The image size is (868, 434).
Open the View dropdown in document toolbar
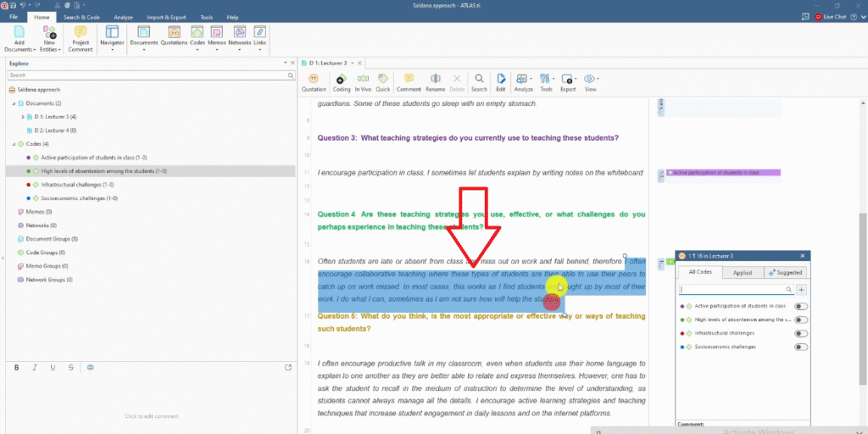(590, 82)
